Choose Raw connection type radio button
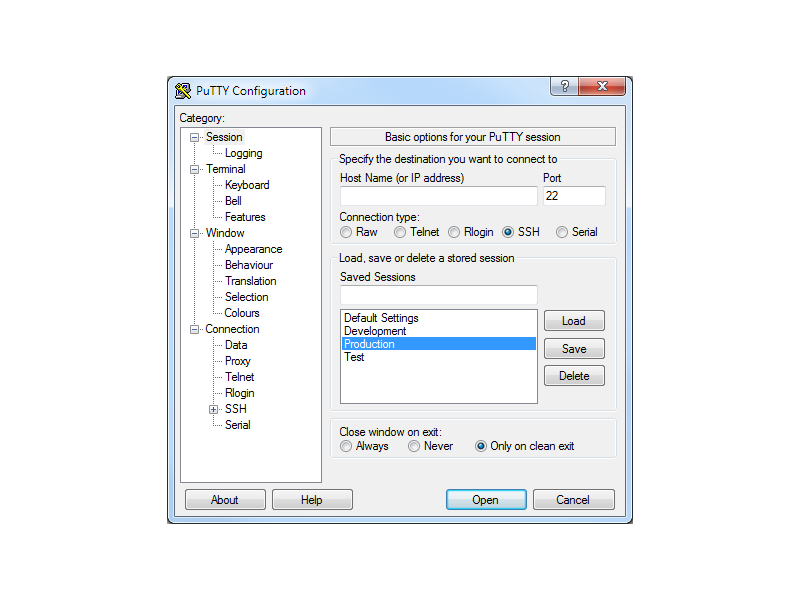Screen dimensions: 800x600 click(x=346, y=232)
